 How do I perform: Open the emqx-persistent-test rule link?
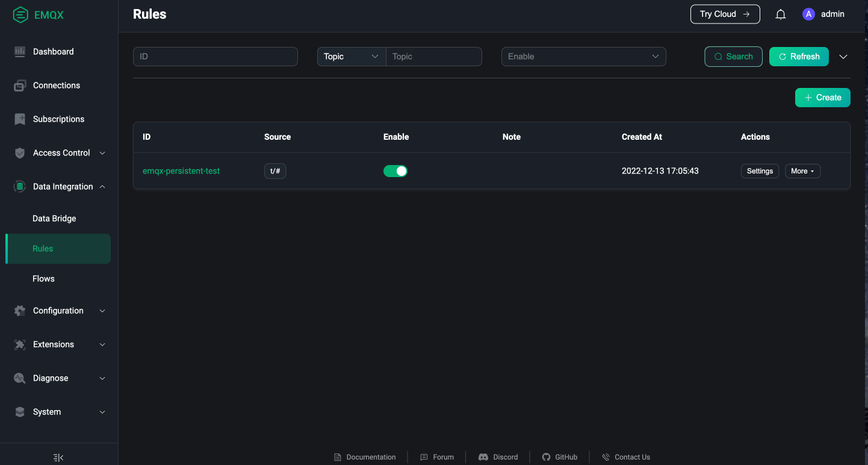coord(181,171)
